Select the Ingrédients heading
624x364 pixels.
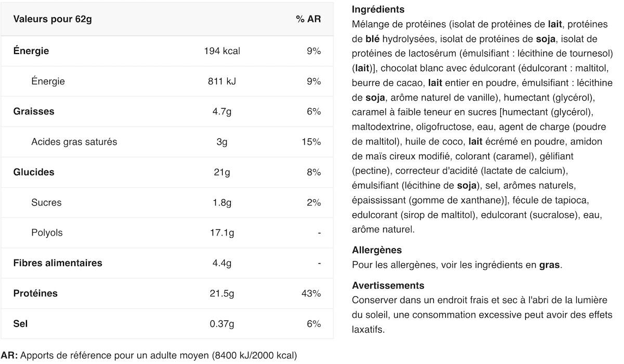click(378, 9)
